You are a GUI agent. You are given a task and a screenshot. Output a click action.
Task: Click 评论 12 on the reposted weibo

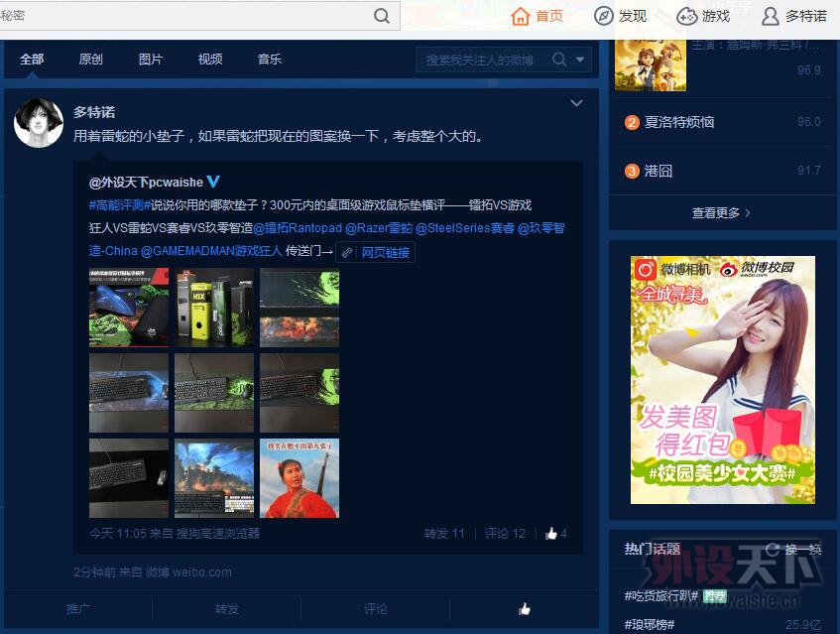[x=505, y=534]
